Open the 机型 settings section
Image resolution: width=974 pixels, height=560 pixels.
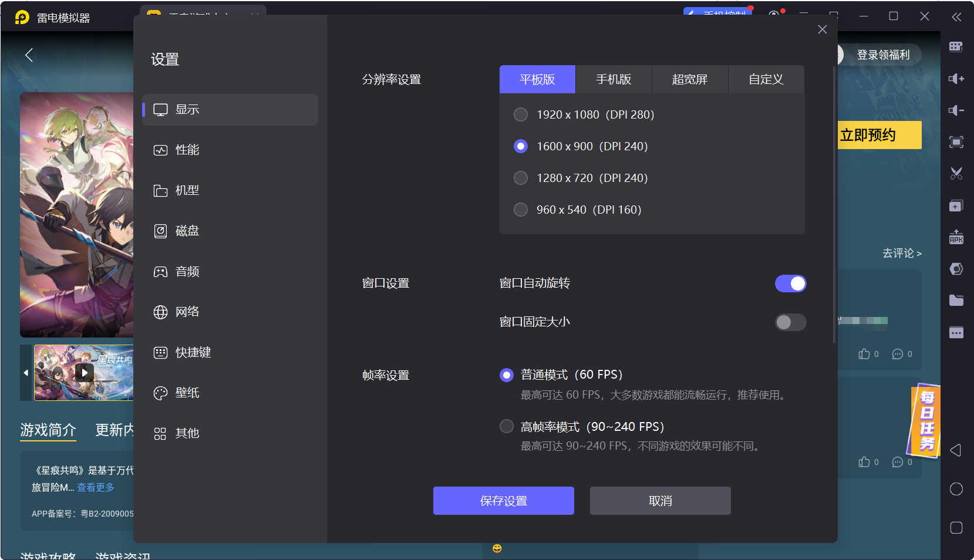pos(230,191)
